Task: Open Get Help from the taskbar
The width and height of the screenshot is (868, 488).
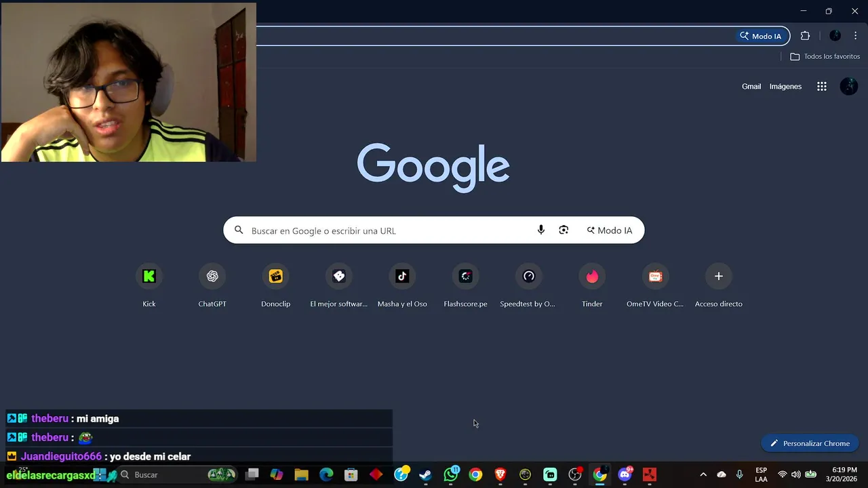Action: 401,474
